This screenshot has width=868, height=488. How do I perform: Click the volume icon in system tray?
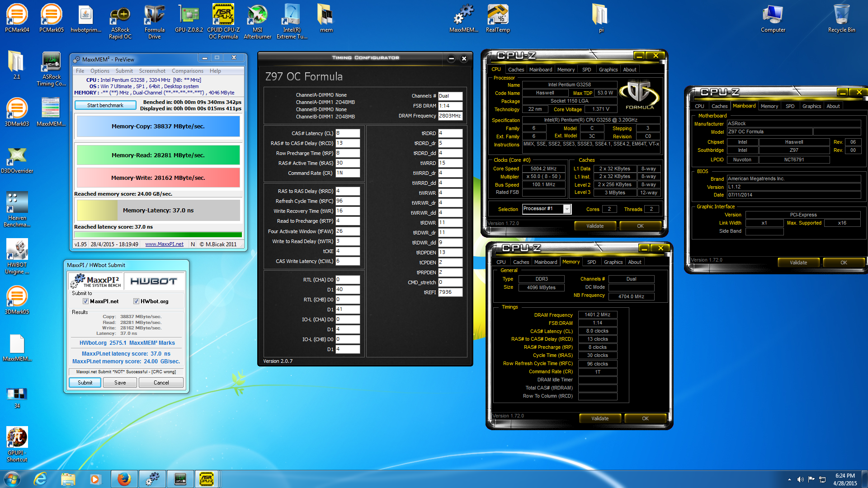tap(800, 479)
